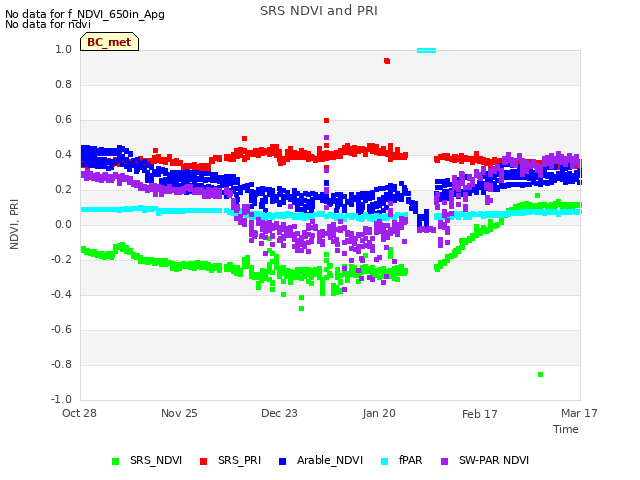Click the No data for f_NDVI_650in_Apg message

click(x=85, y=14)
